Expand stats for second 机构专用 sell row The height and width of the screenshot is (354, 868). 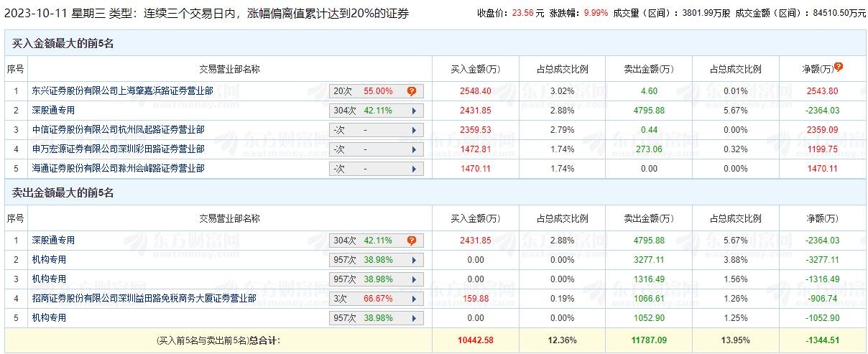click(x=414, y=279)
